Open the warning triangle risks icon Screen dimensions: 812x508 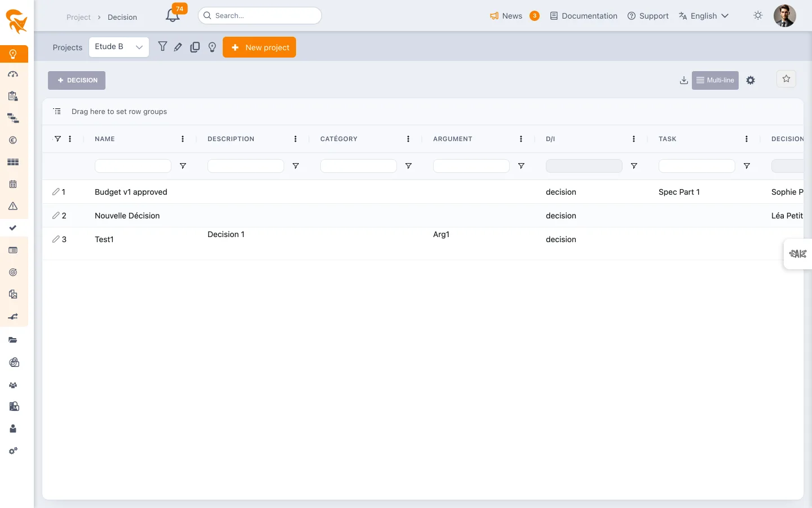13,206
